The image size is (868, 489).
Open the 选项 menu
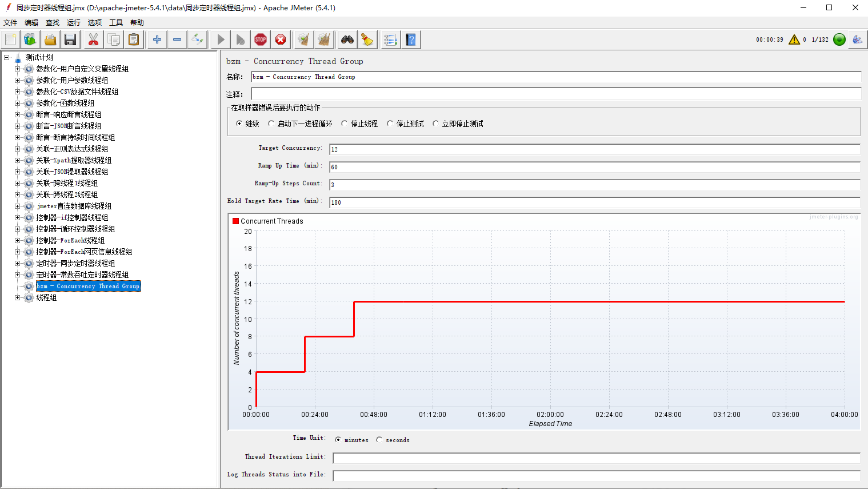(95, 22)
